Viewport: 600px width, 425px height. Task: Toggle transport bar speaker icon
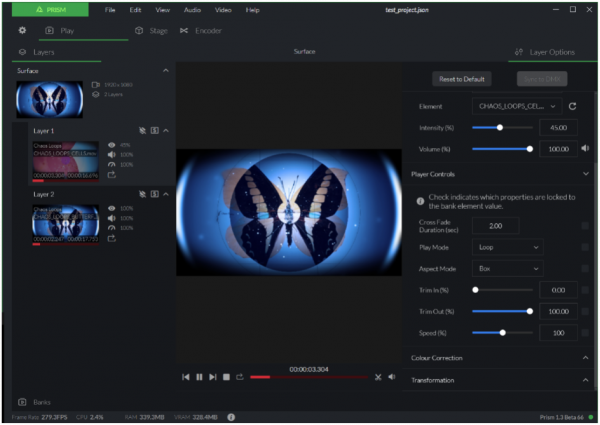click(x=391, y=377)
